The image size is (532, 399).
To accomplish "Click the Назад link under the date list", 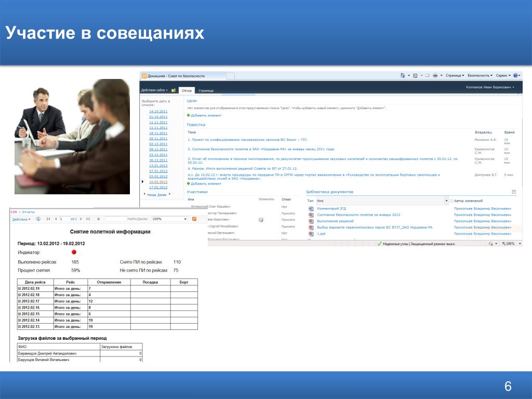I will (151, 195).
